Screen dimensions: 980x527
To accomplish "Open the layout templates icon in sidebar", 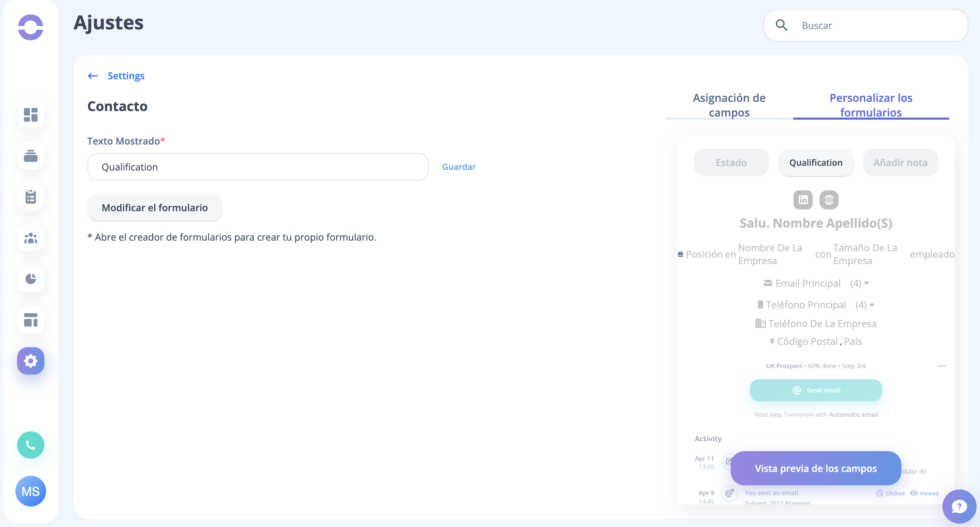I will [30, 320].
